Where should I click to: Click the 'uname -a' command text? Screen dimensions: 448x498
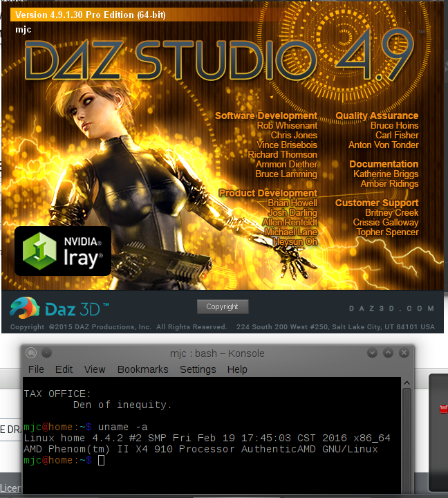122,427
